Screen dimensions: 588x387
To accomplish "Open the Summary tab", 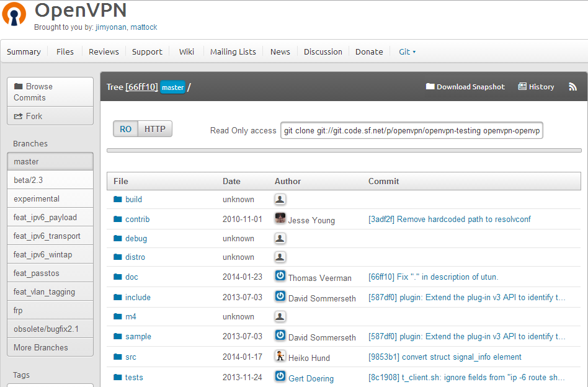I will [24, 51].
